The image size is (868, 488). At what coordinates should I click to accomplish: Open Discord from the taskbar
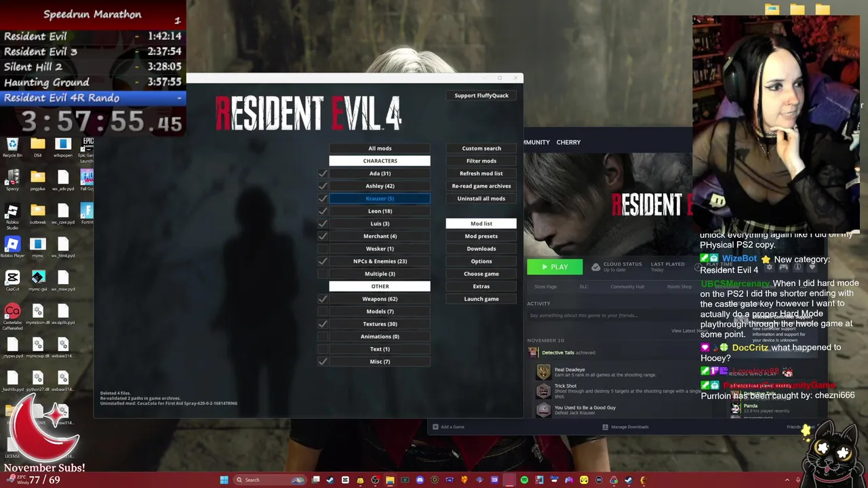(x=420, y=480)
